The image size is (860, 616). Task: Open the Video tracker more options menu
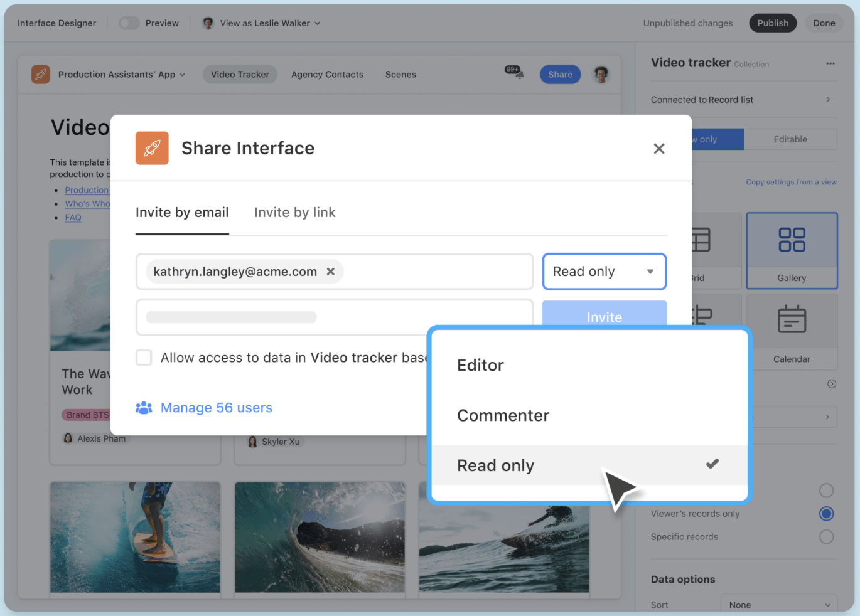830,63
